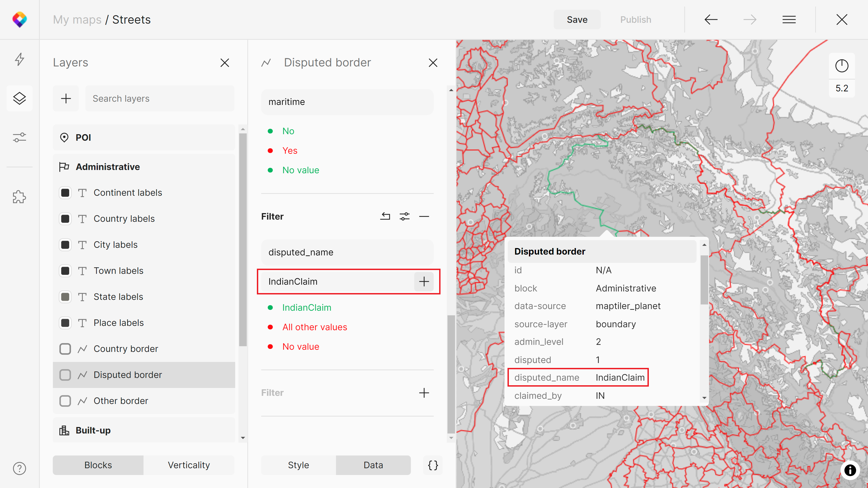Open the lightning quick-actions sidebar icon

[x=20, y=59]
